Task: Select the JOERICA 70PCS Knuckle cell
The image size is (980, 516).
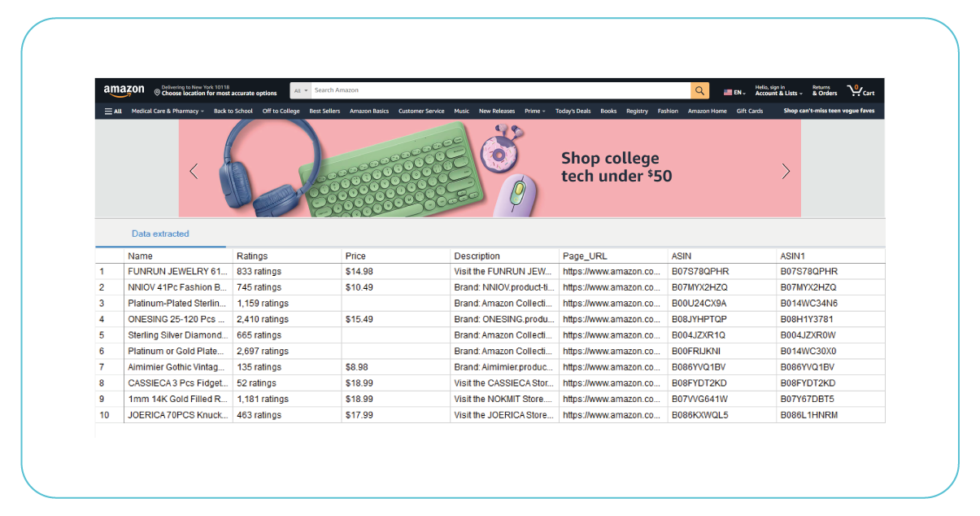Action: pyautogui.click(x=178, y=415)
